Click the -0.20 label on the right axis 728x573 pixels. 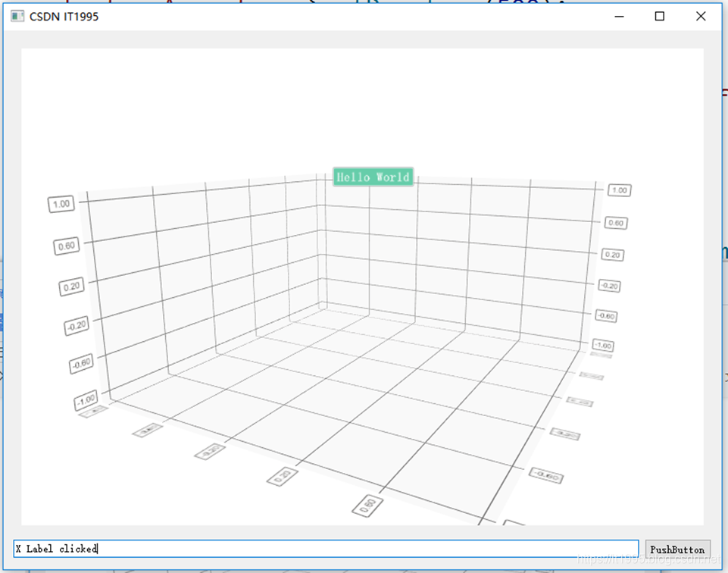pos(610,286)
